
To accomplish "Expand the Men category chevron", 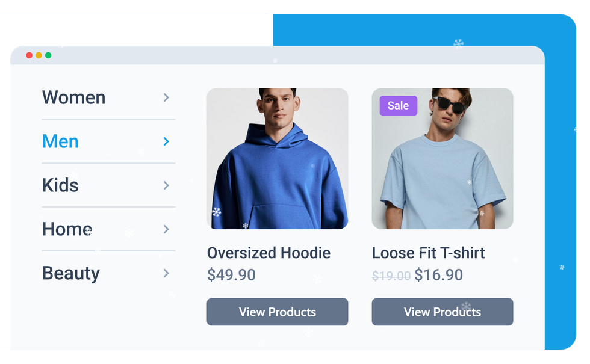I will coord(166,141).
